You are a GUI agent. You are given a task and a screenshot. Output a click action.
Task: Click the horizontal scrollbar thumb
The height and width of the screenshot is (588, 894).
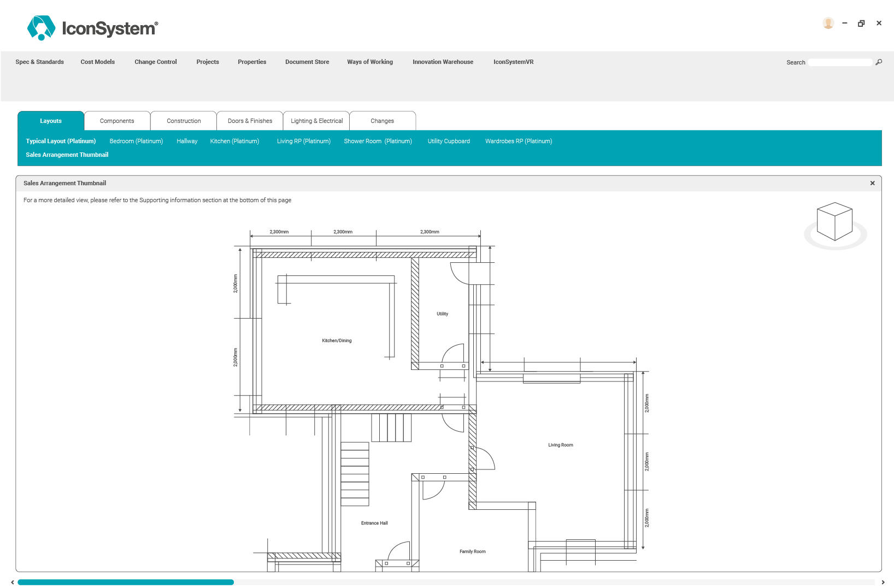[126, 583]
